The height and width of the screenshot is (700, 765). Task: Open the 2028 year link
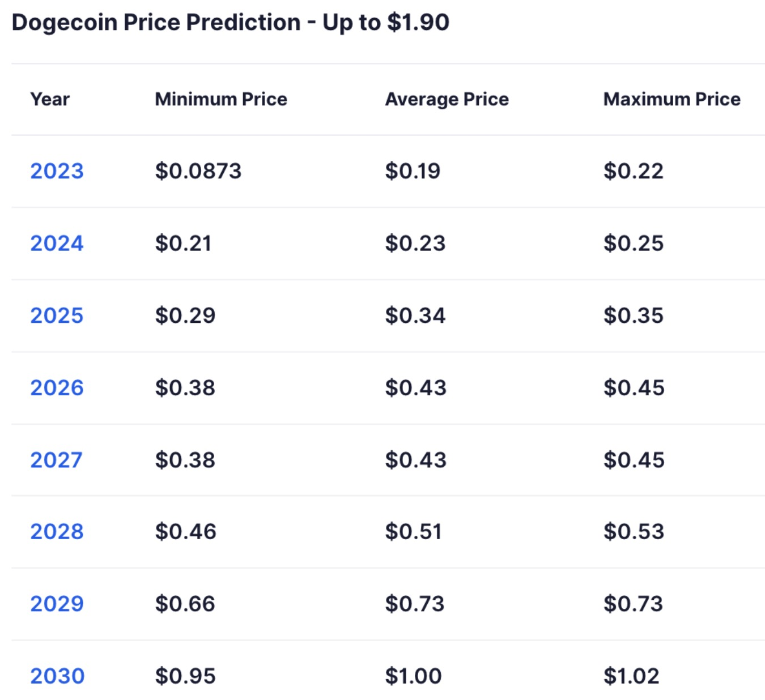[x=57, y=532]
